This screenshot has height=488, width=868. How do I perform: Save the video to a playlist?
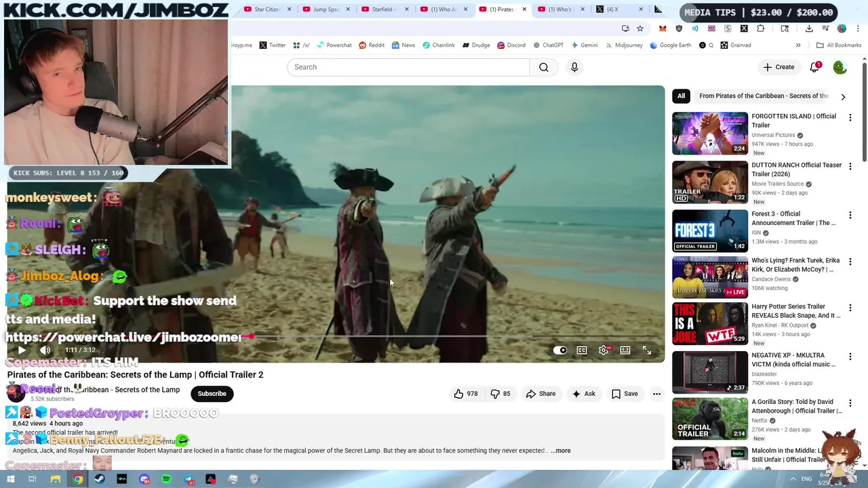pos(625,394)
